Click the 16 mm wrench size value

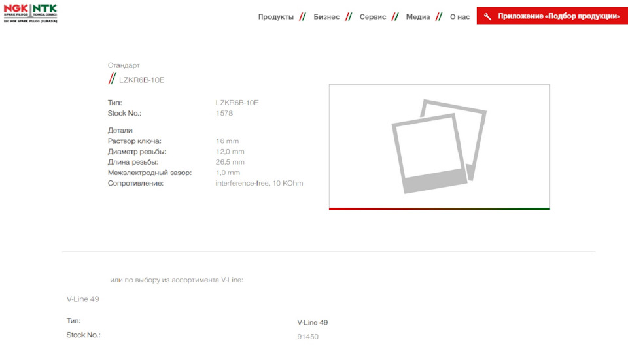pos(227,141)
